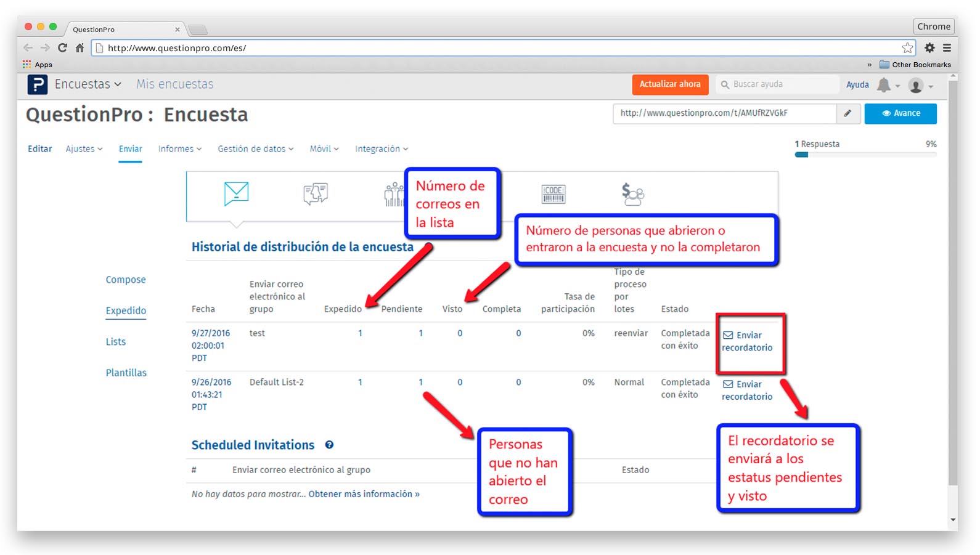Click the pencil edit URL icon
This screenshot has width=980, height=555.
tap(848, 113)
